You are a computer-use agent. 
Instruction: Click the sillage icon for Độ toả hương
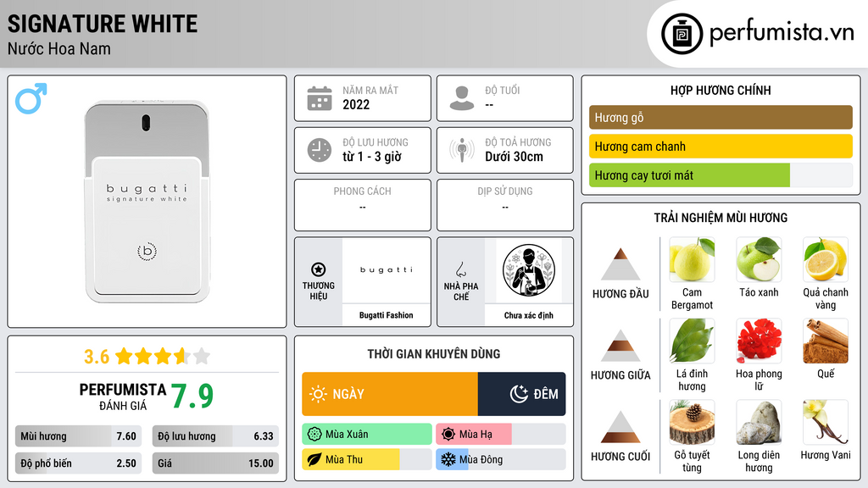(462, 150)
